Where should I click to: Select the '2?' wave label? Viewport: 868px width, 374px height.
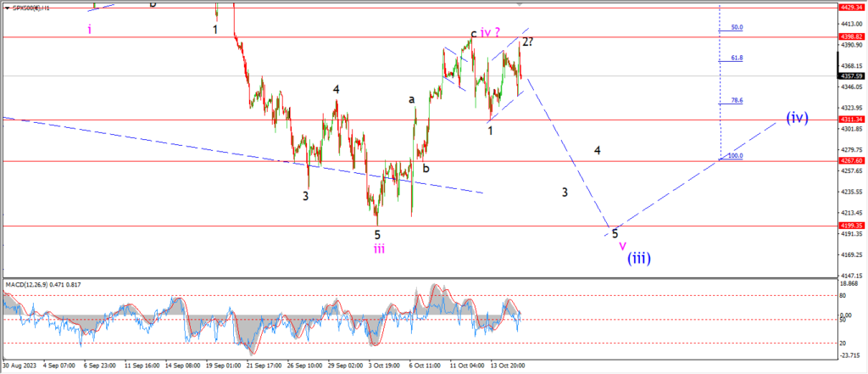(527, 42)
